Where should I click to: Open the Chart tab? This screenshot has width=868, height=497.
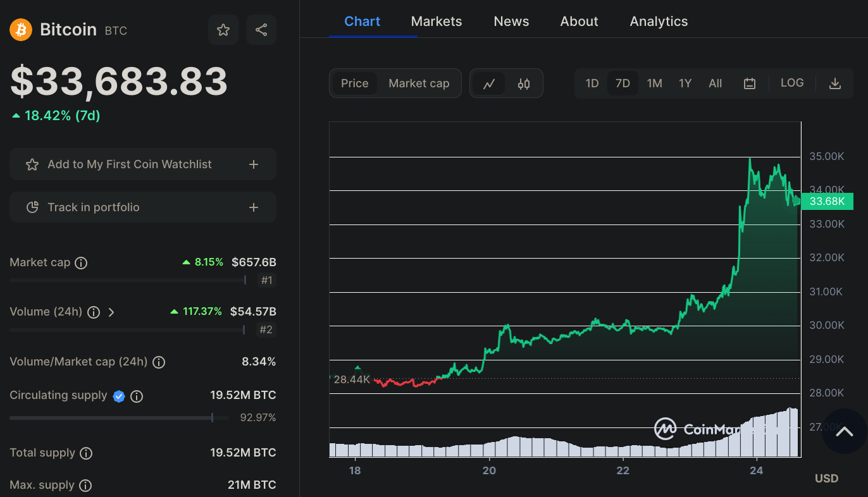[363, 21]
